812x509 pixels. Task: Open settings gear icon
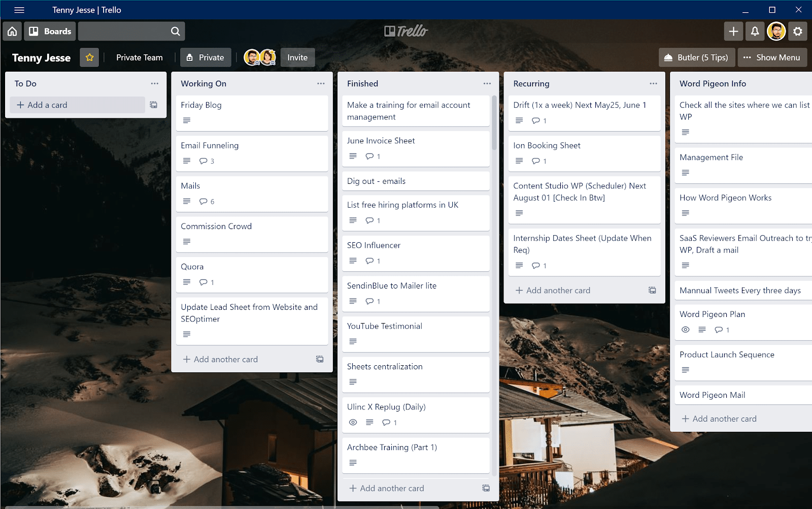[798, 31]
